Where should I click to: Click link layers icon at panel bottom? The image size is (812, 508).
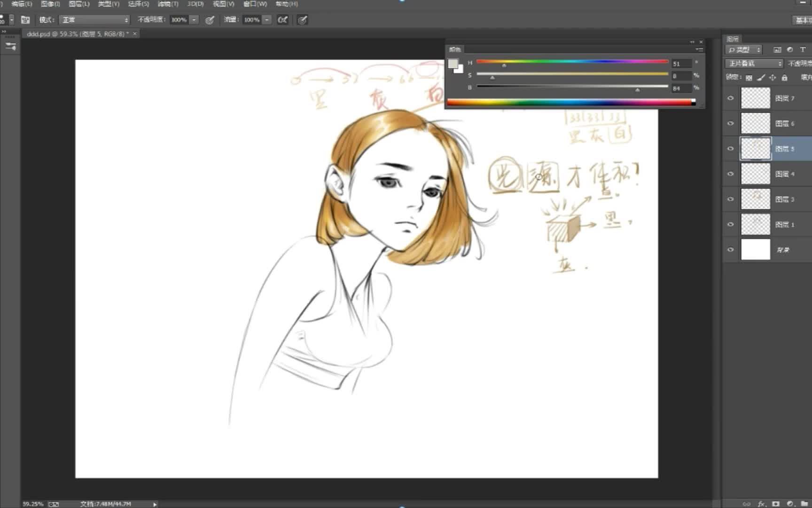(x=747, y=504)
